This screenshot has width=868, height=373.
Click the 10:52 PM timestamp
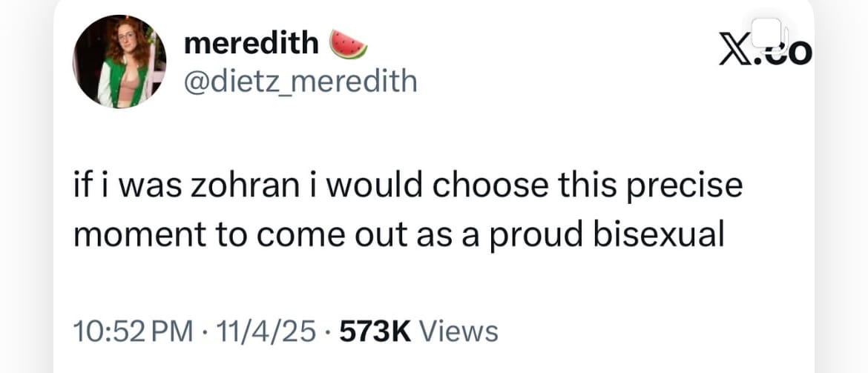pyautogui.click(x=128, y=331)
